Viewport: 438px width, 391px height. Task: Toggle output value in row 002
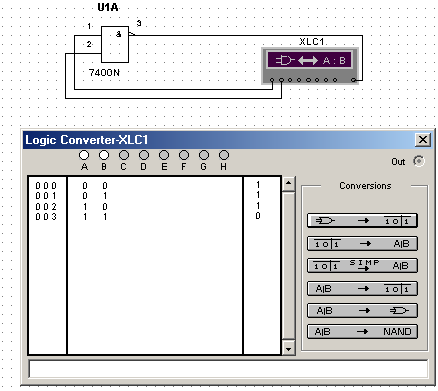coord(258,206)
